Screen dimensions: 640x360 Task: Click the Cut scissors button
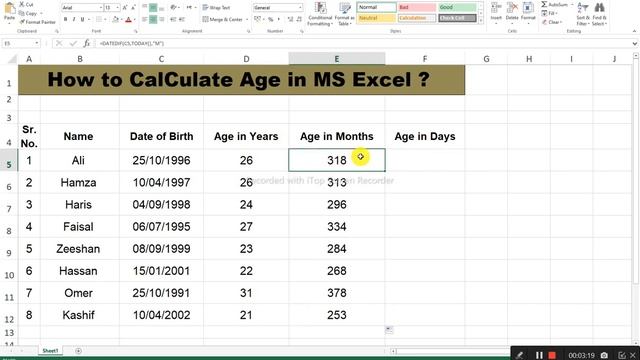27,4
